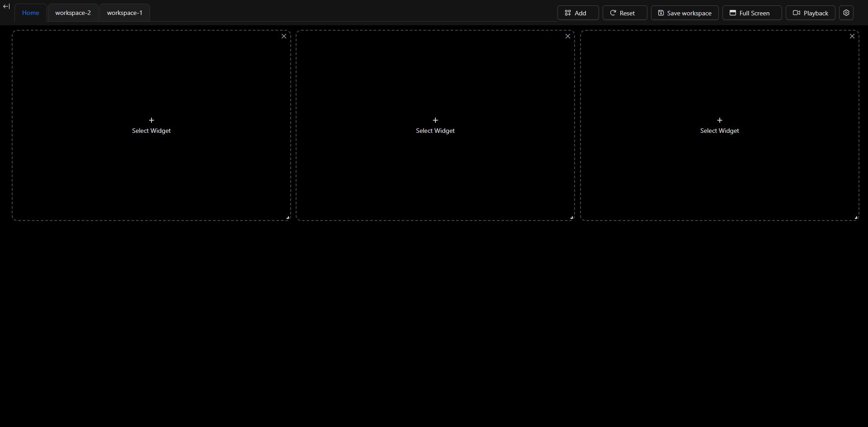Click the Playback camera icon

797,13
